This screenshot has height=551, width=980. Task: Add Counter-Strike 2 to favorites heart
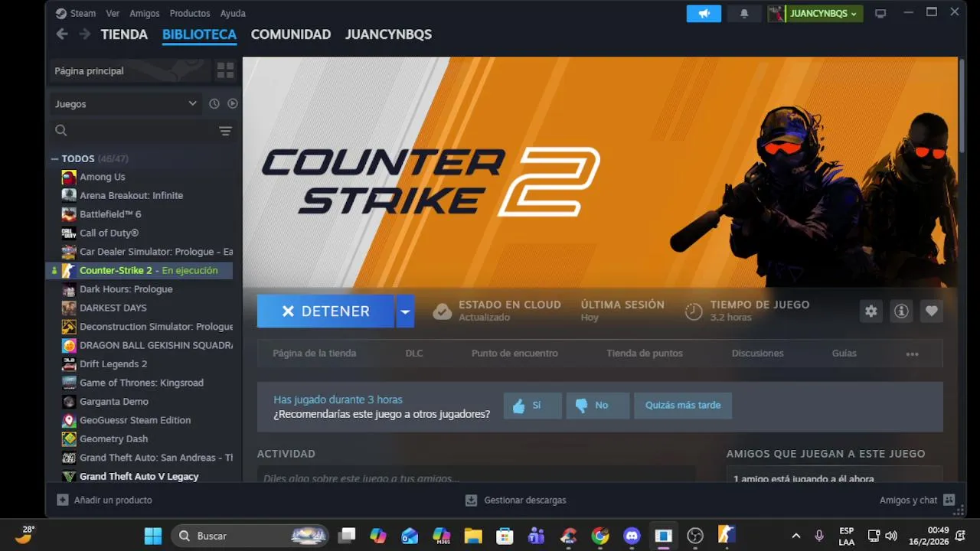(x=932, y=311)
